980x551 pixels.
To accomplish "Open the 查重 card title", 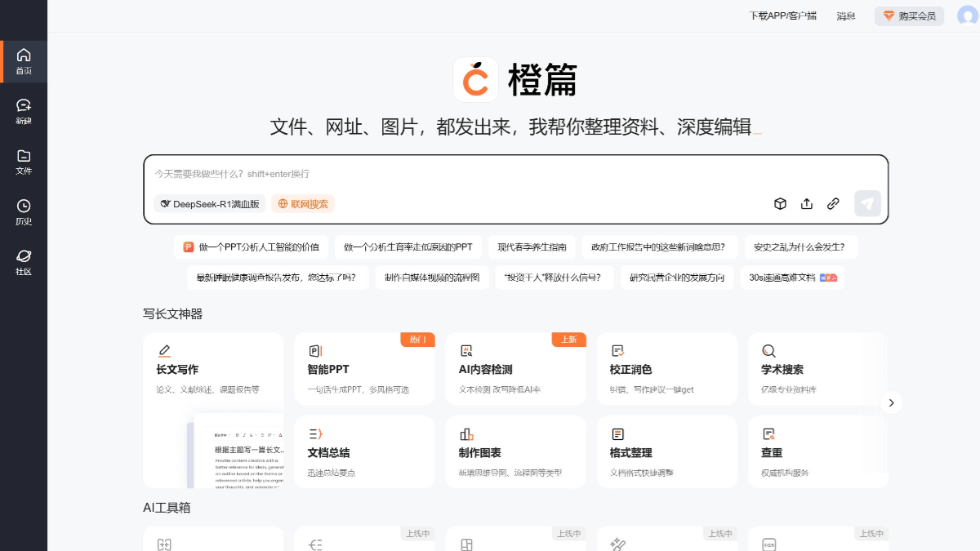I will point(772,453).
